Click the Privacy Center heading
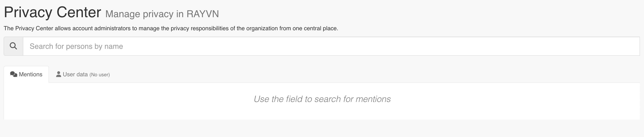The image size is (644, 137). [x=53, y=12]
